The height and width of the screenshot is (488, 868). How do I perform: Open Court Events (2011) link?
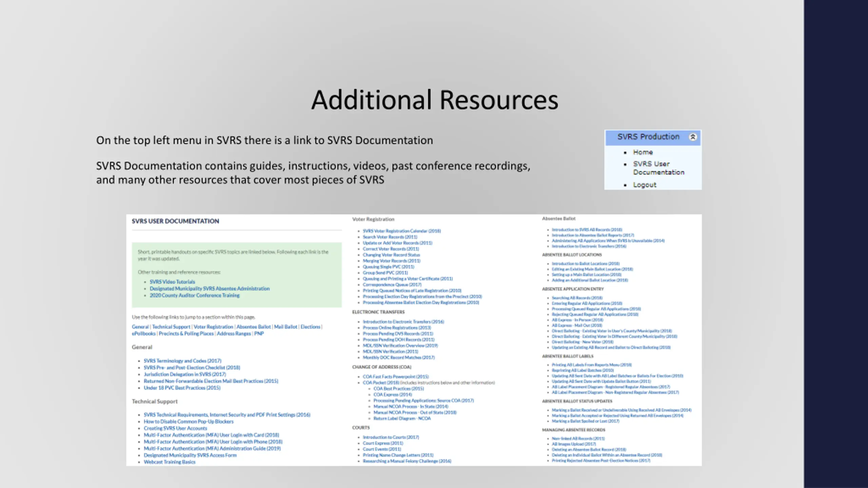pos(382,449)
